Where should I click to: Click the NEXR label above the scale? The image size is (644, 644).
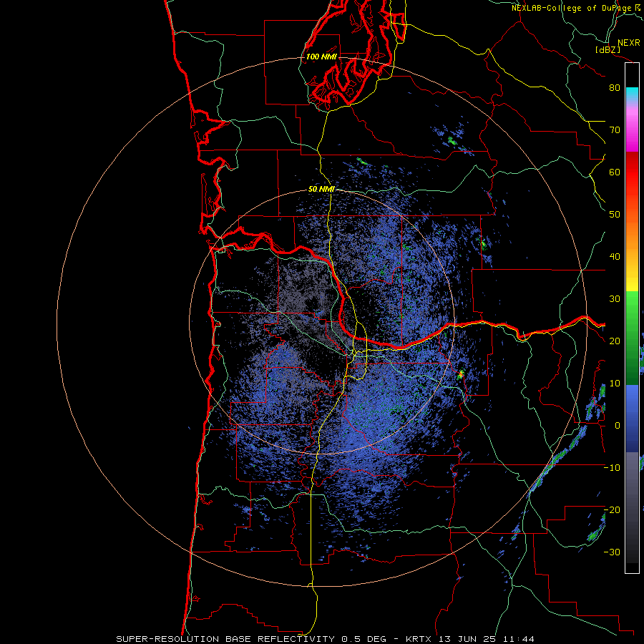click(x=628, y=43)
